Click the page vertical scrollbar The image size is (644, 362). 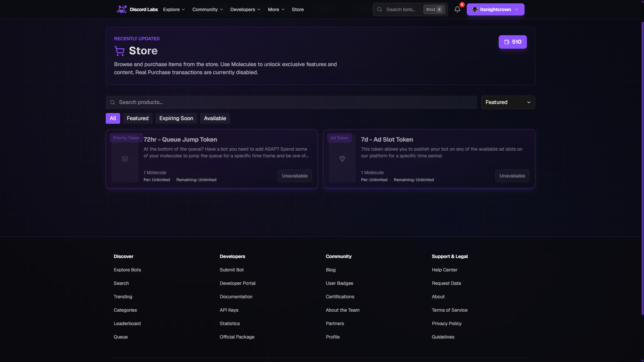[x=642, y=168]
